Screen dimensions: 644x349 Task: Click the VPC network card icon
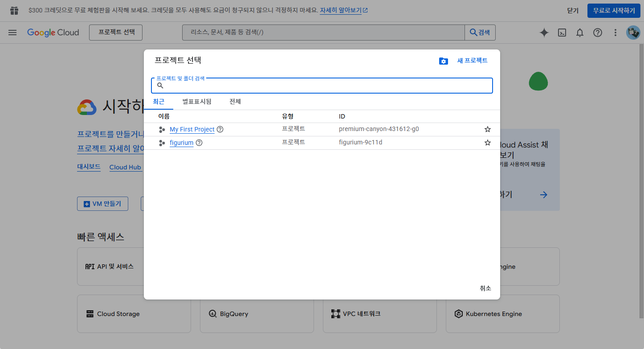(336, 314)
